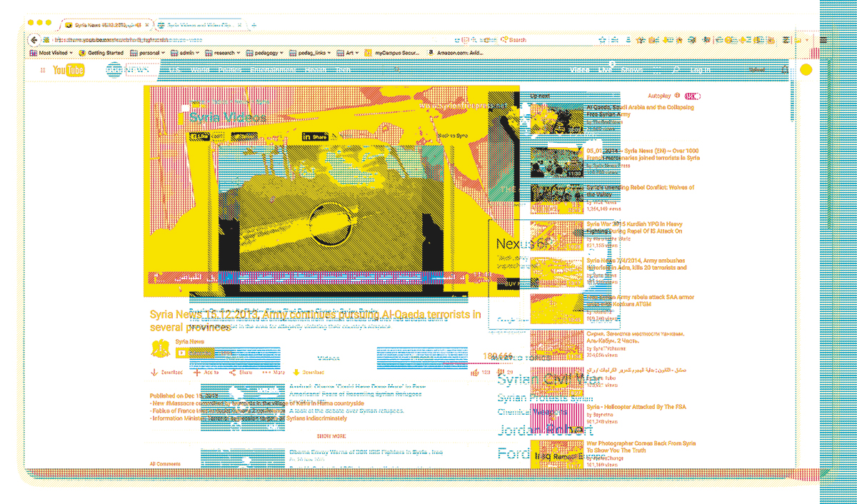Click the video title heading
This screenshot has height=504, width=857.
click(315, 321)
